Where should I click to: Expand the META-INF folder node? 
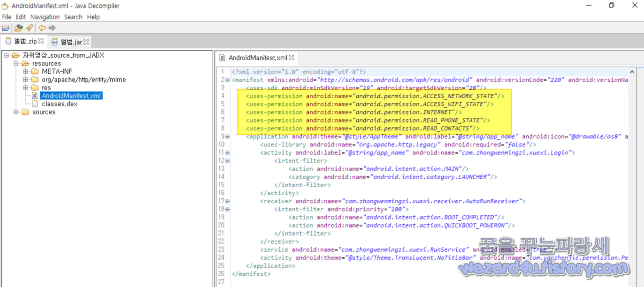coord(26,71)
